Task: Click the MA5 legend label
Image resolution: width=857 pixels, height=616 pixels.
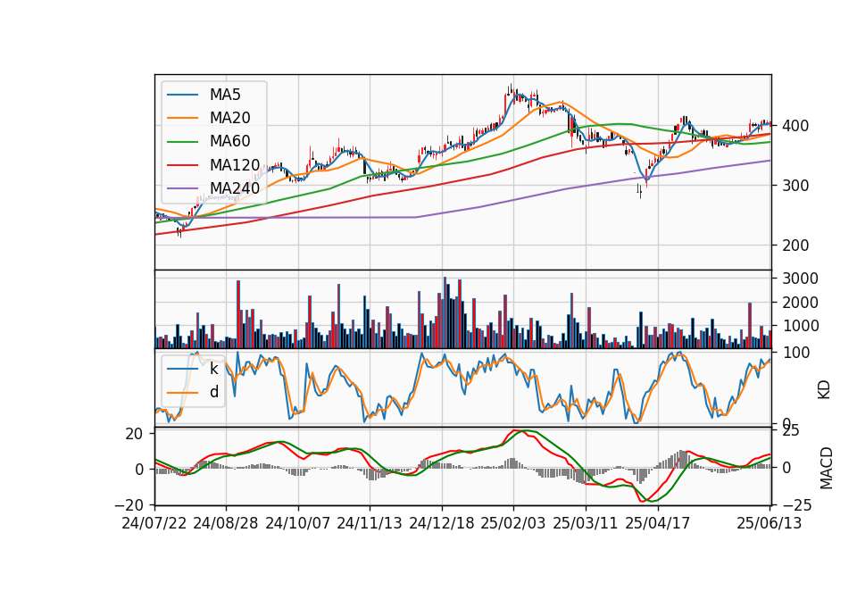Action: click(225, 95)
